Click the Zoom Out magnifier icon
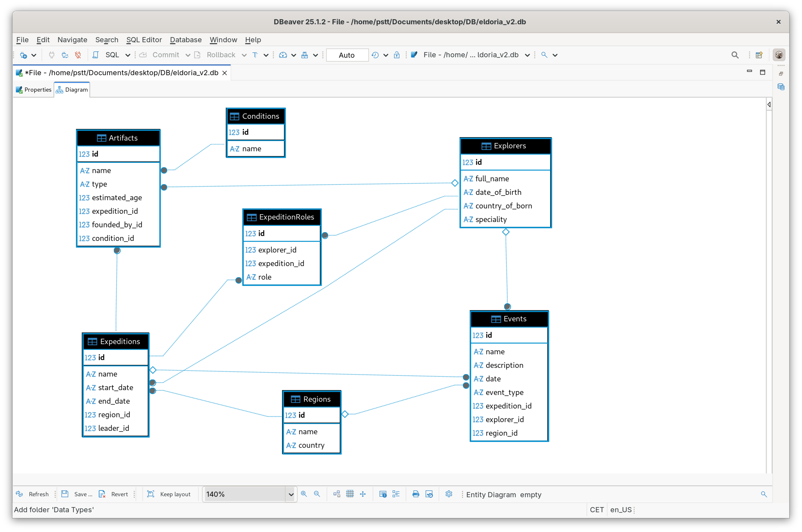The width and height of the screenshot is (802, 532). tap(317, 494)
